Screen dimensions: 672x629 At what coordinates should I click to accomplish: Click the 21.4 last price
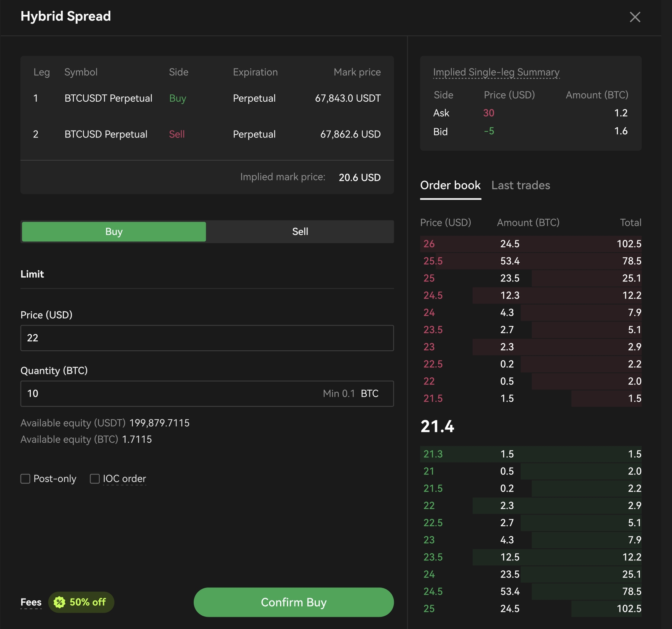437,426
